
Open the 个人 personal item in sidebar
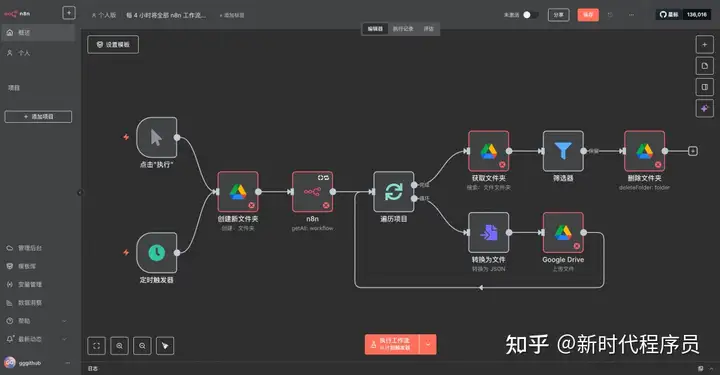(39, 53)
